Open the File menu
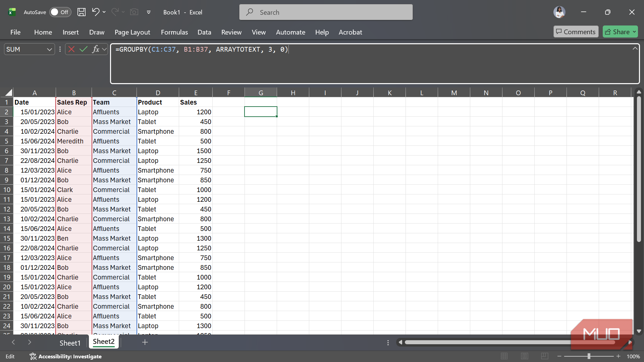The width and height of the screenshot is (644, 362). (15, 32)
